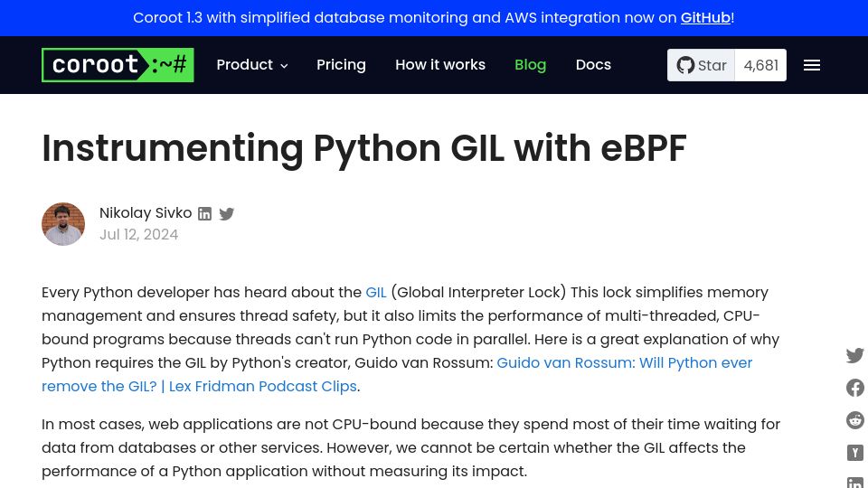Share article on Twitter from side bar

click(854, 355)
